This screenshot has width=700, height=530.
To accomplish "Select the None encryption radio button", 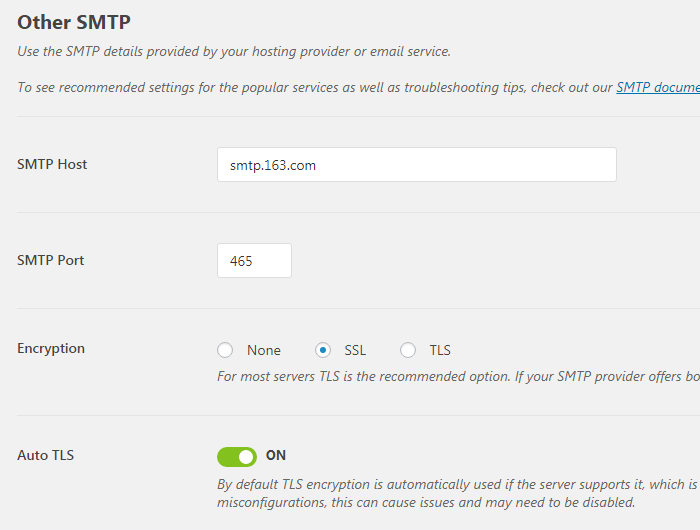I will (225, 350).
